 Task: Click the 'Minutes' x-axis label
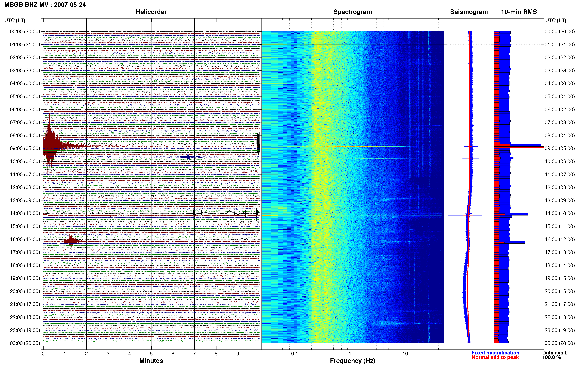tap(151, 361)
